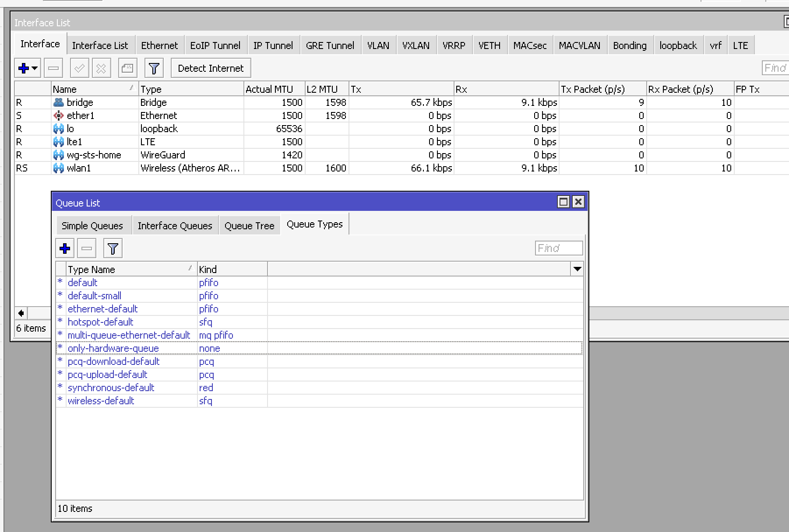Sort by the Type Name column header
The width and height of the screenshot is (789, 532).
(131, 269)
